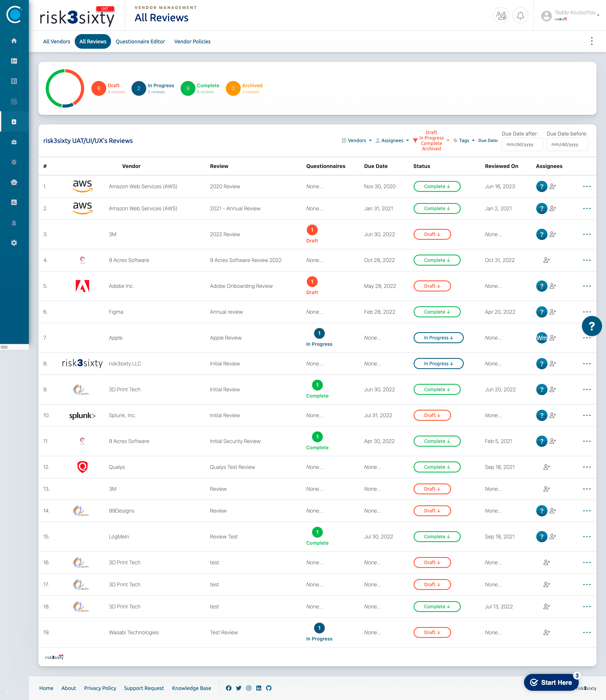This screenshot has height=700, width=606.
Task: Switch to the All Vendors tab
Action: pyautogui.click(x=57, y=41)
